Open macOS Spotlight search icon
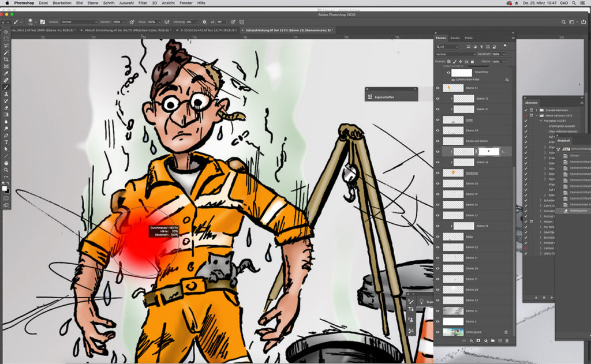Image resolution: width=591 pixels, height=364 pixels. 574,3
